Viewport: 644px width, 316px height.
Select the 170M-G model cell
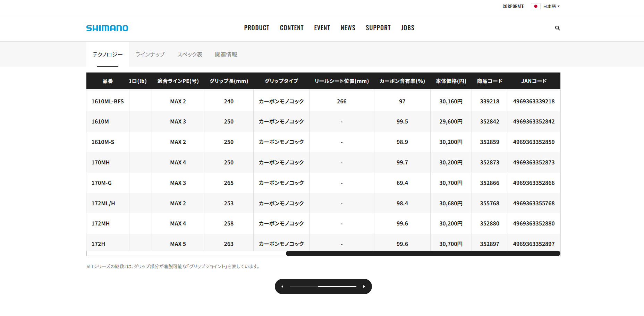pyautogui.click(x=108, y=183)
